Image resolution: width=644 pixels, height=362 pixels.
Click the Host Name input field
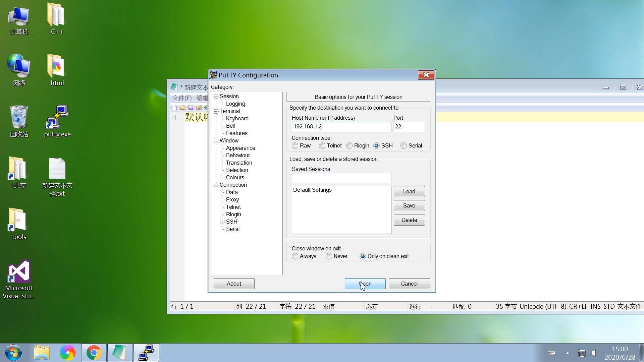tap(340, 126)
